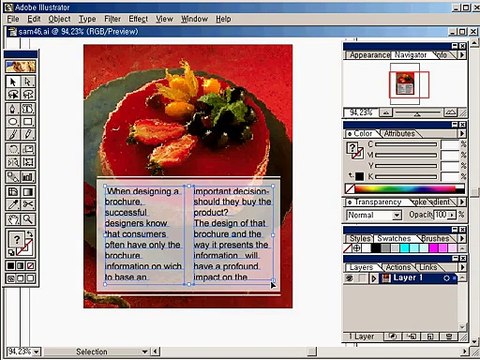Select the Gradient tool
480x360 pixels.
[x=28, y=192]
